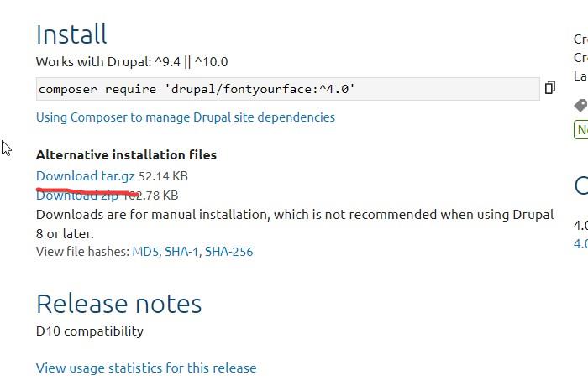Select the composer require command text box

288,89
